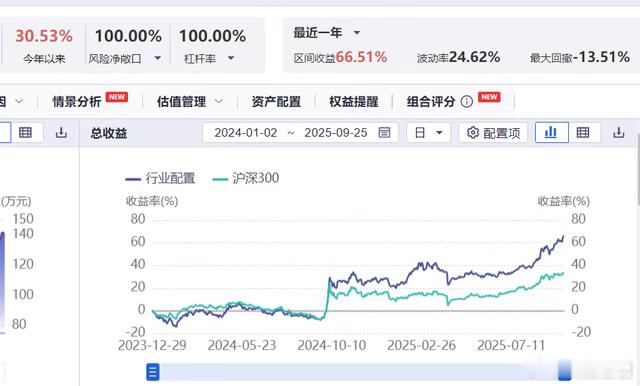640x386 pixels.
Task: Open the 权益提醒 tab
Action: 353,101
